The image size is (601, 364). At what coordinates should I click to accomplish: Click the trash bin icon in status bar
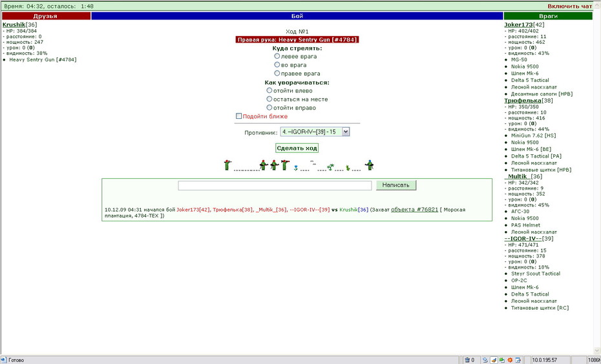click(467, 360)
